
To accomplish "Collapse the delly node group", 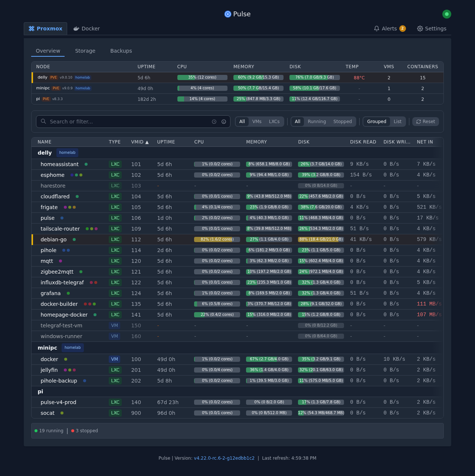I will coord(45,153).
